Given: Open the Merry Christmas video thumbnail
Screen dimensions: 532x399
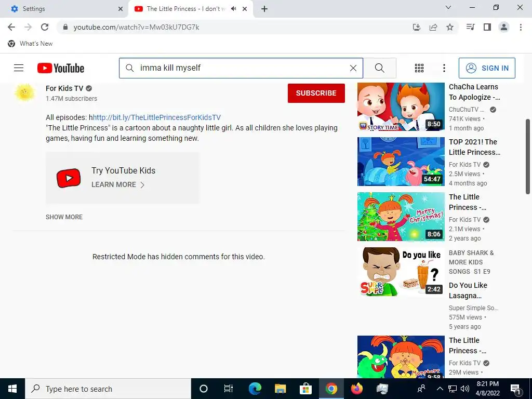Looking at the screenshot, I should (x=401, y=217).
